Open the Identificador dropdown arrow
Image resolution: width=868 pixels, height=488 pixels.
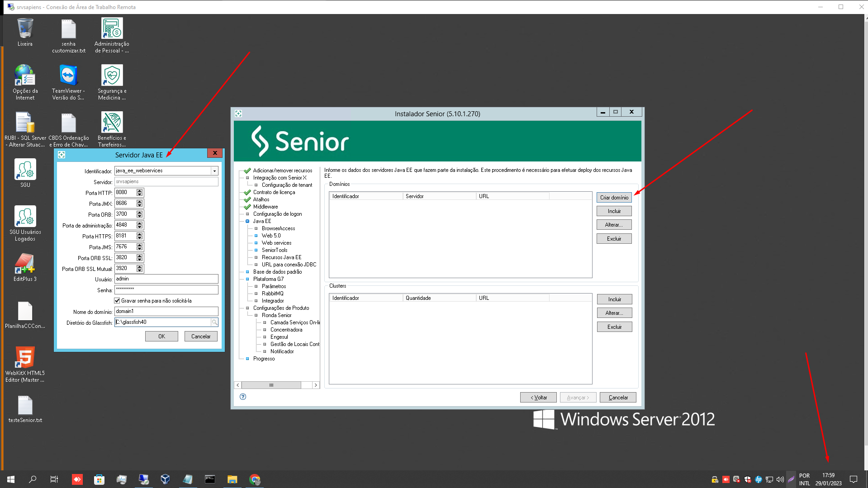tap(214, 171)
